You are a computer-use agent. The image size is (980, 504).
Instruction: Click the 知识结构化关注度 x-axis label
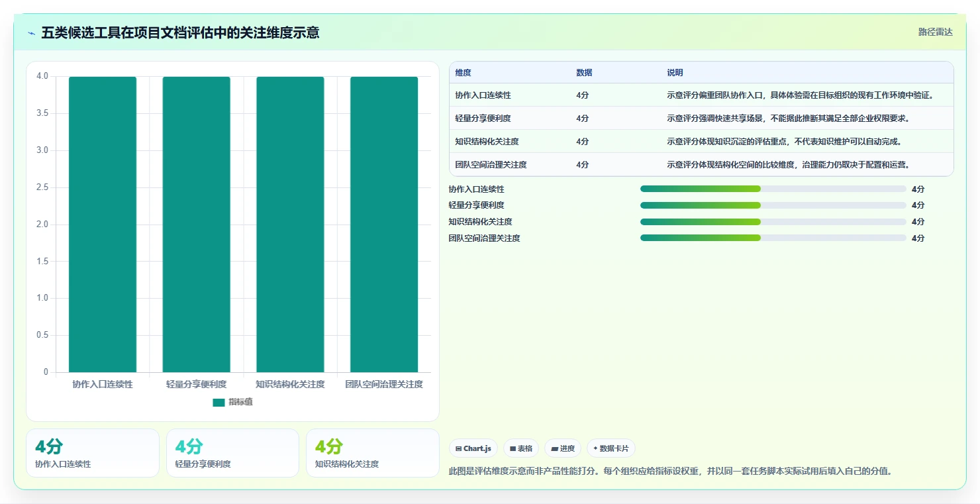tap(290, 384)
